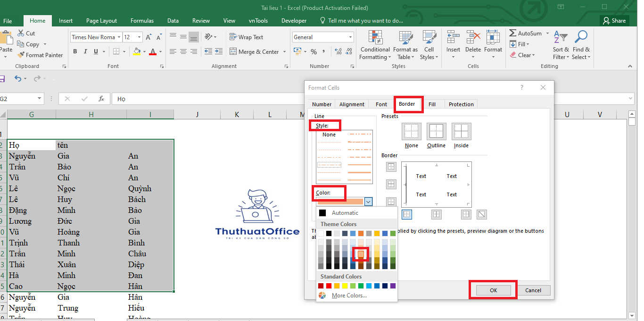Screen dimensions: 644x321
Task: Click the Insert Function fx icon
Action: click(101, 99)
